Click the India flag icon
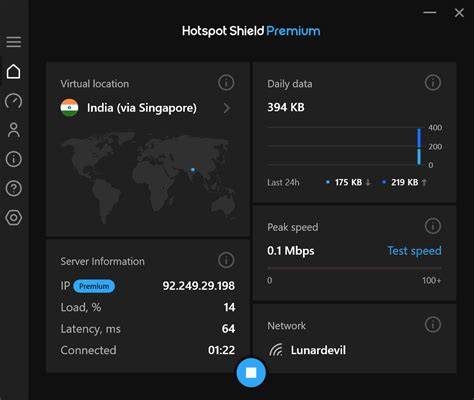 pos(69,108)
